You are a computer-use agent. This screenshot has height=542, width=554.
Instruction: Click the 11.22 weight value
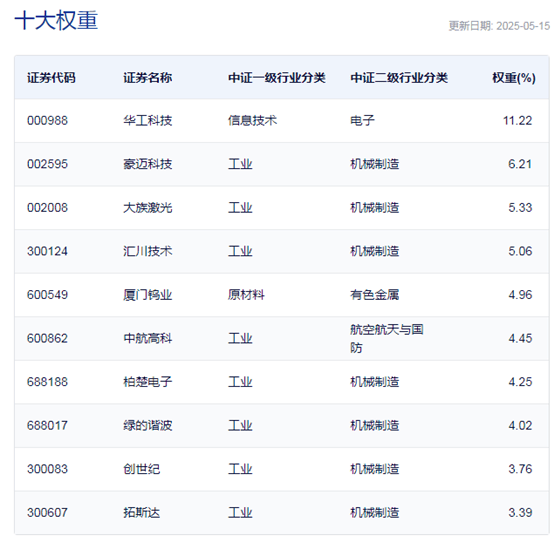[517, 121]
